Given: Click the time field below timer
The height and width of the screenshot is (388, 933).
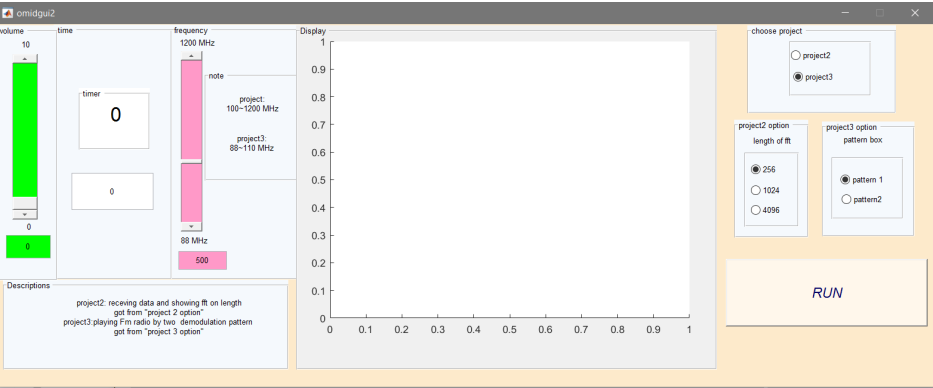Looking at the screenshot, I should click(112, 192).
